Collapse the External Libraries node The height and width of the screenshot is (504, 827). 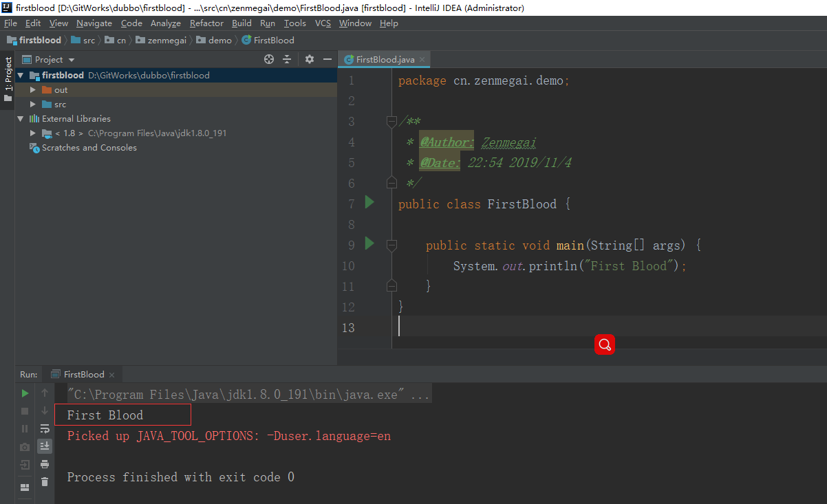(21, 118)
